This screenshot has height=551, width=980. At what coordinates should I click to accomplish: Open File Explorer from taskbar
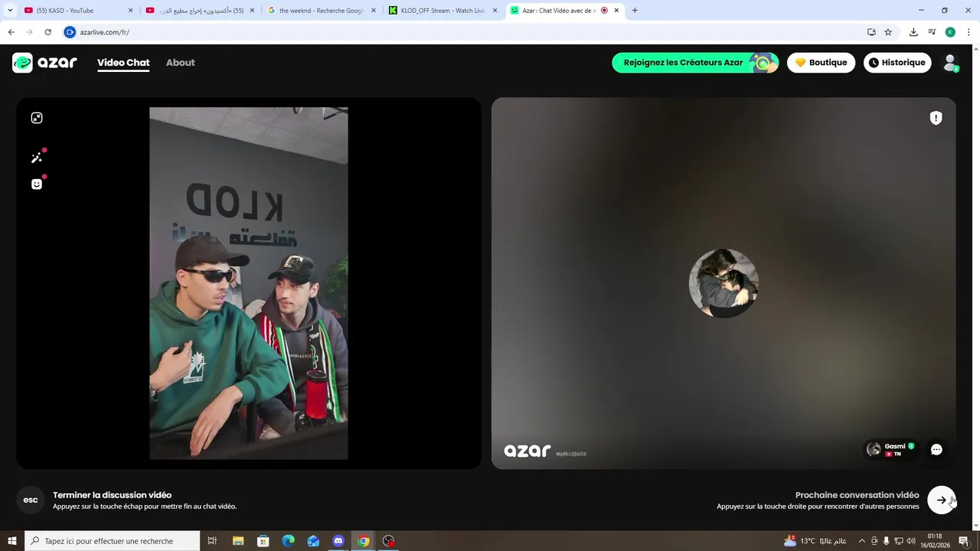point(237,541)
